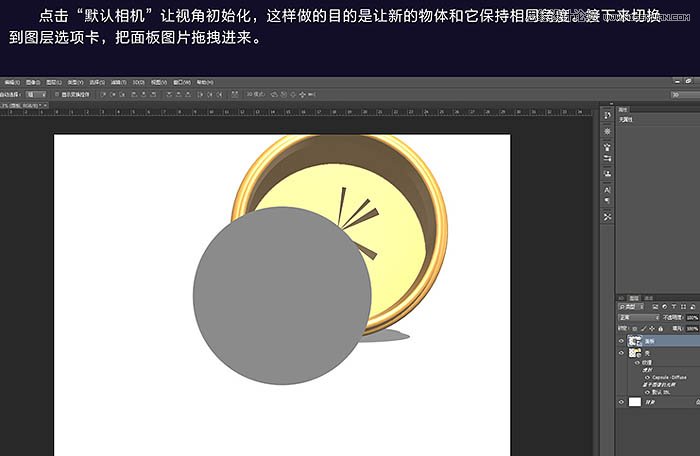Open the auto-select target dropdown
700x456 pixels.
[x=36, y=94]
